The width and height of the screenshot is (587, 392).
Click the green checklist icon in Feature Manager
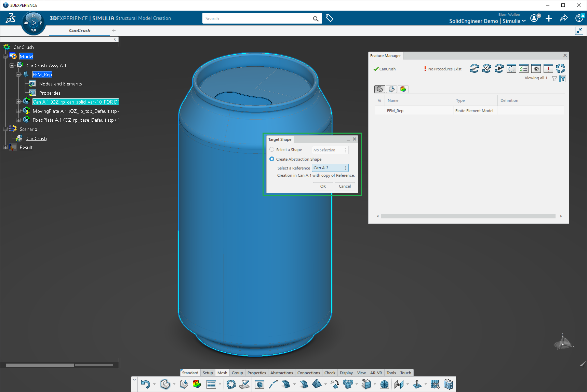tap(523, 69)
